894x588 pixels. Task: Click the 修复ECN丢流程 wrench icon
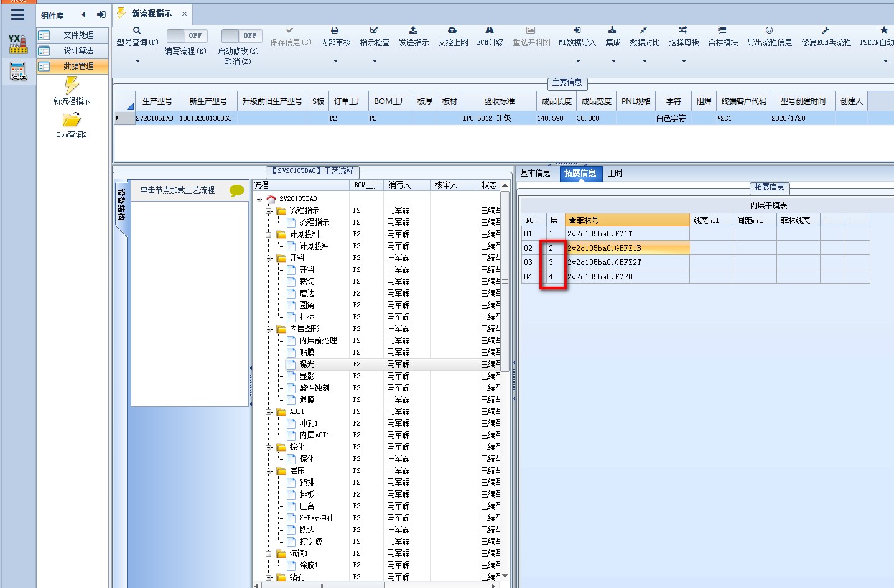click(x=826, y=30)
